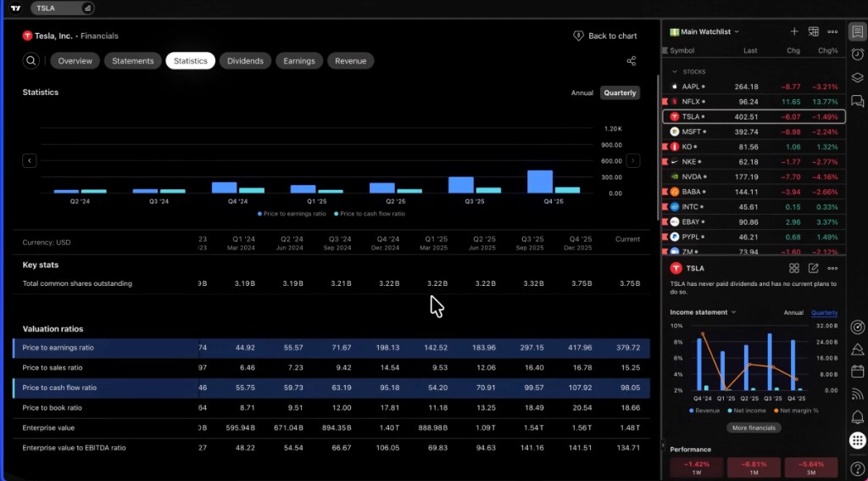The height and width of the screenshot is (481, 868).
Task: Toggle the BABA red flag in the watchlist
Action: pos(665,192)
